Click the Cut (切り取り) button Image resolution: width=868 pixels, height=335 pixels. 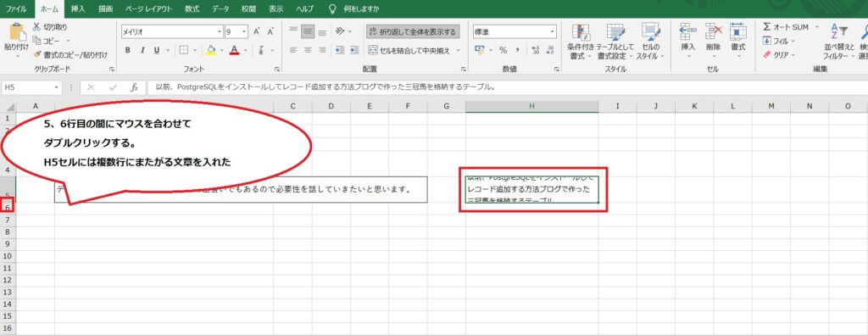pyautogui.click(x=50, y=26)
